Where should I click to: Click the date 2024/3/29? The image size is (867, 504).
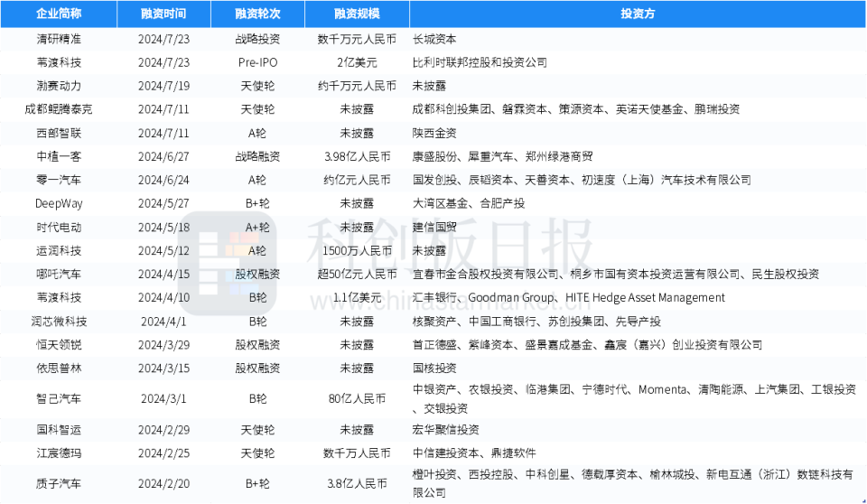pyautogui.click(x=163, y=345)
